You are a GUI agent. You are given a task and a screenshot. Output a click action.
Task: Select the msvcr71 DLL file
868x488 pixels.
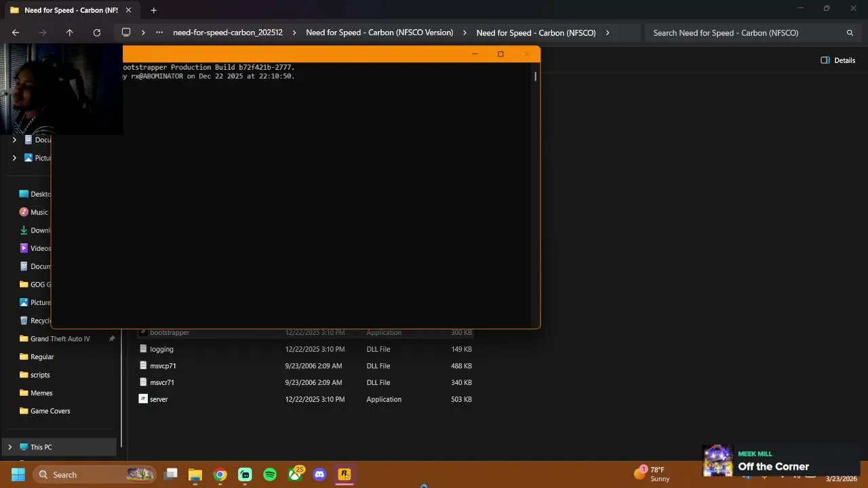tap(162, 382)
